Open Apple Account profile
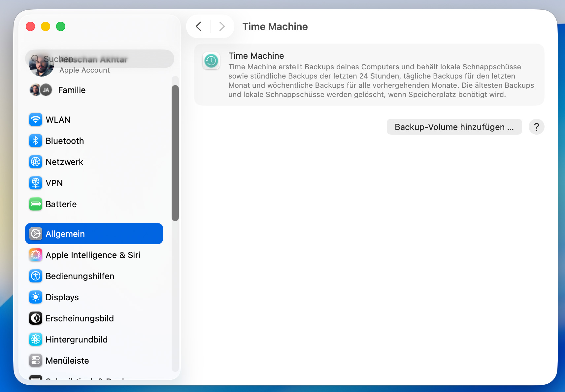Viewport: 565px width, 392px height. pos(84,70)
